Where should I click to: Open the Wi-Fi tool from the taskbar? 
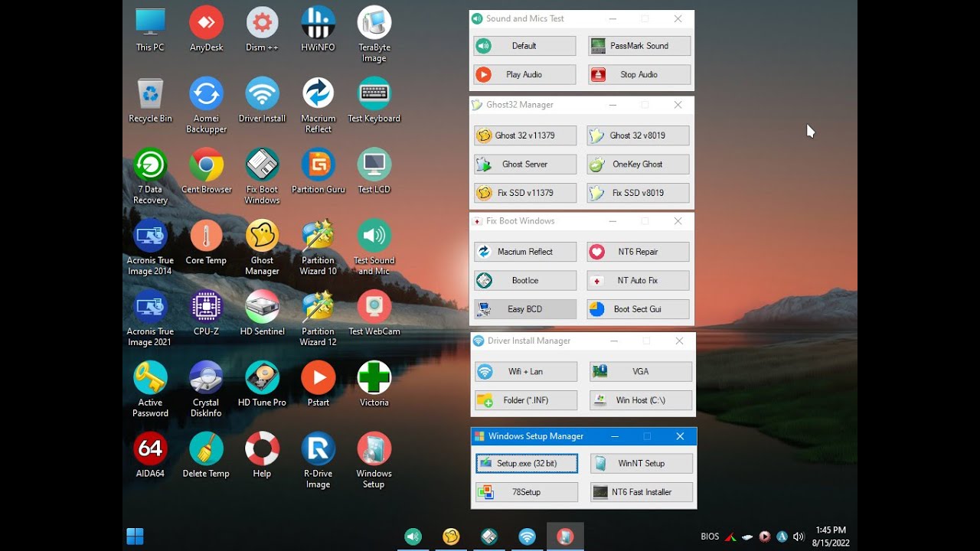click(x=527, y=536)
